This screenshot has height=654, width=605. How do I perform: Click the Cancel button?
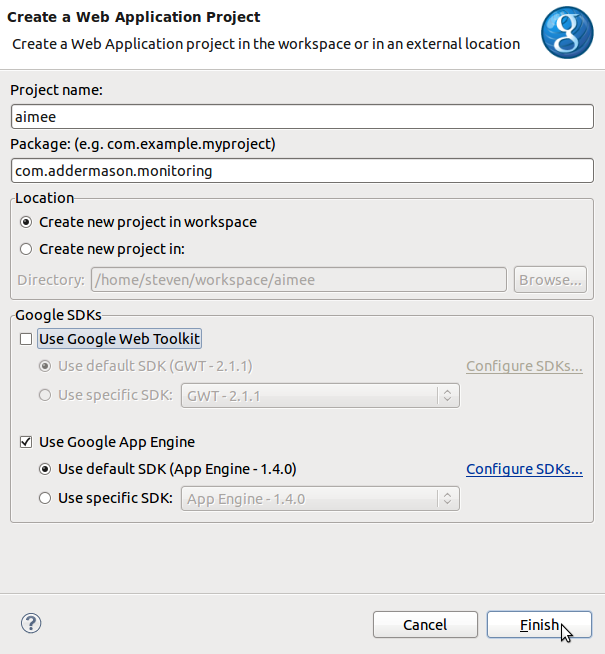pyautogui.click(x=425, y=625)
